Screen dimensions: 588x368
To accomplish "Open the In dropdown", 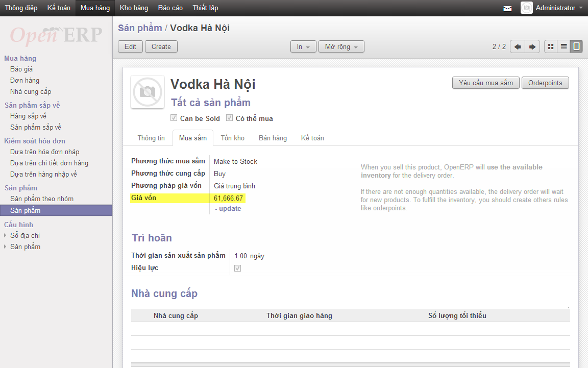I will click(303, 46).
